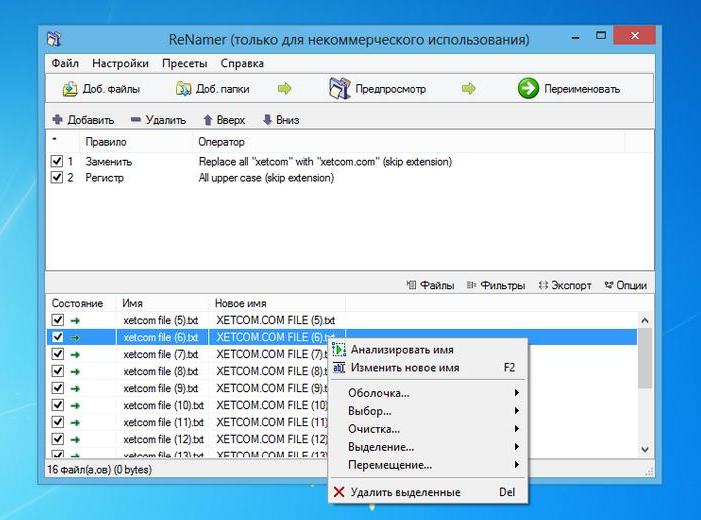Click the Анализировать имя menu icon
701x520 pixels.
[339, 349]
